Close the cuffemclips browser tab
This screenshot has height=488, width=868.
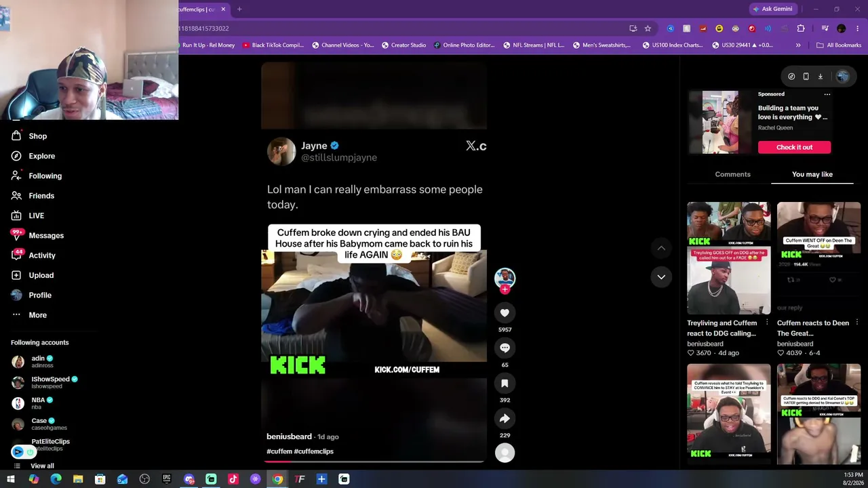tap(222, 9)
